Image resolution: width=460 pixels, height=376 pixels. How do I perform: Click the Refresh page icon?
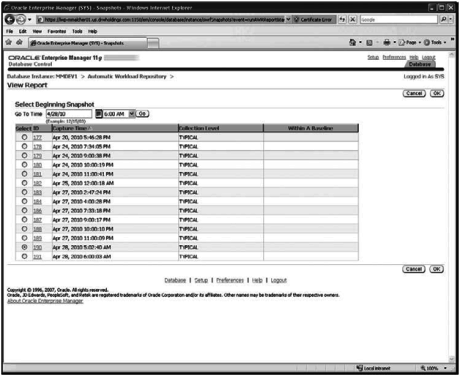[x=342, y=20]
